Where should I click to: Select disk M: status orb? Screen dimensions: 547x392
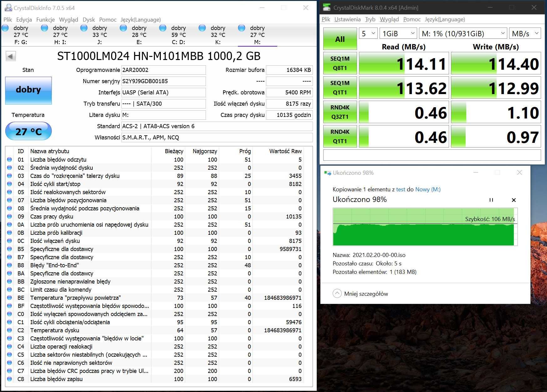(x=242, y=28)
